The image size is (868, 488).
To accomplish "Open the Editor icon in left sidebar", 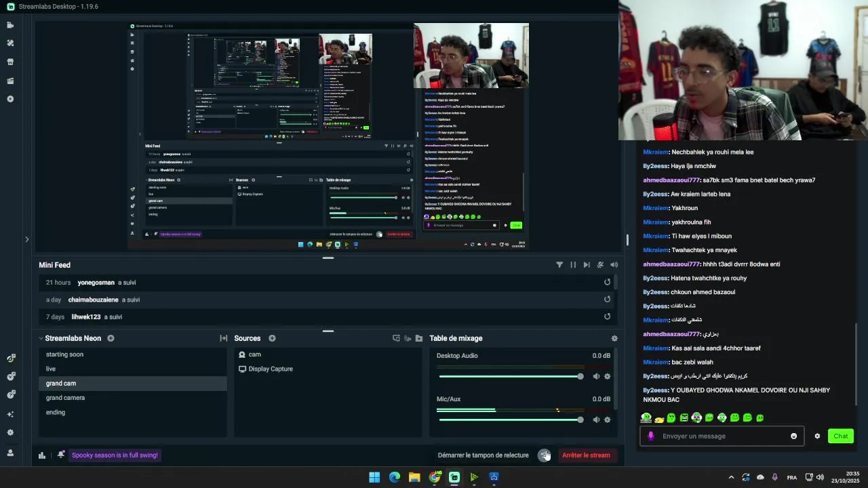I will tap(10, 25).
